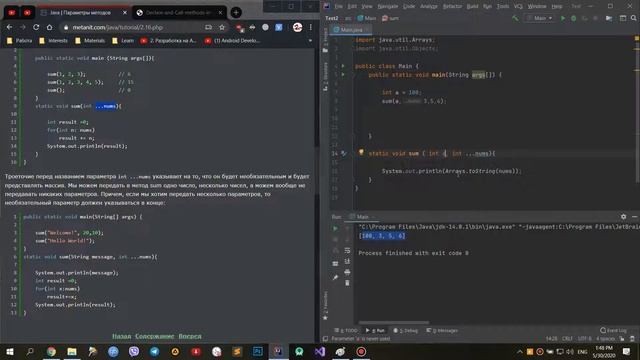This screenshot has width=640, height=360.
Task: Rerun Main with Run panel play icon
Action: [x=336, y=229]
